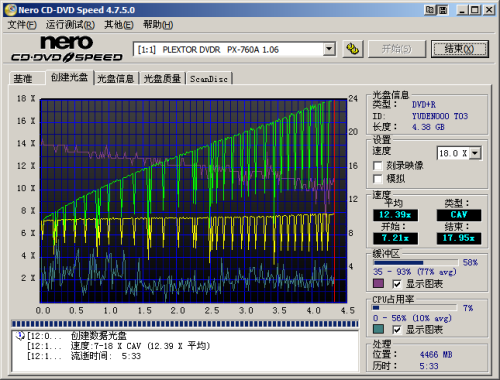Click the CAV type display
500x380 pixels.
(459, 215)
